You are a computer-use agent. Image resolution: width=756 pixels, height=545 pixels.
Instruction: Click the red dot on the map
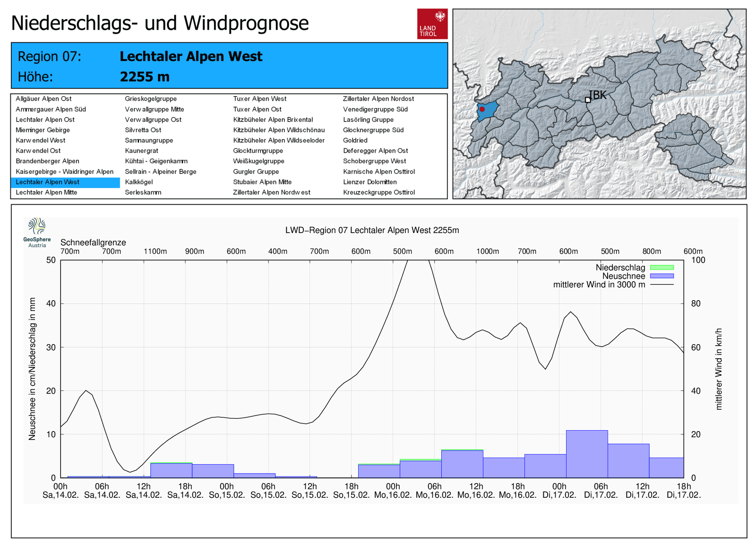482,109
